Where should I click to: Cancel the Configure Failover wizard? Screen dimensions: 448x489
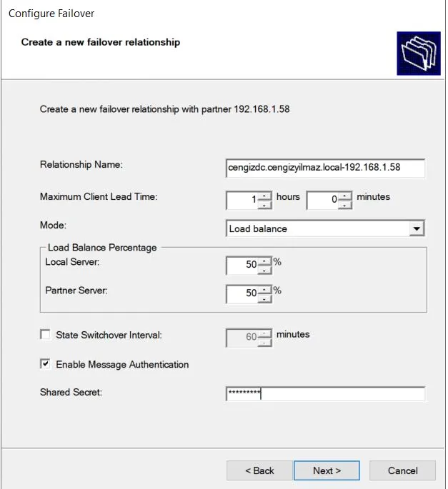[x=402, y=470]
